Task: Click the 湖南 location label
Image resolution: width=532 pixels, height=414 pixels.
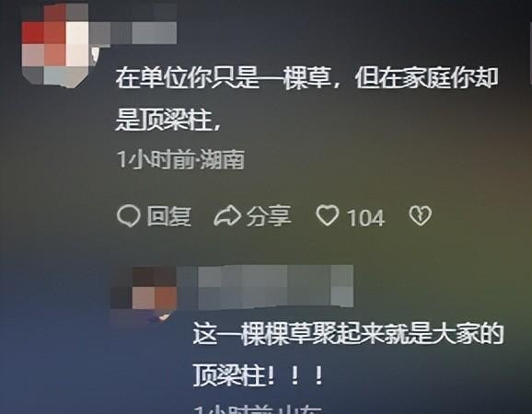Action: pos(222,159)
